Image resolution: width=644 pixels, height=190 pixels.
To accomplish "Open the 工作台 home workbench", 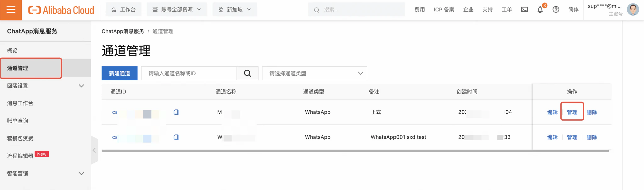I will [123, 9].
